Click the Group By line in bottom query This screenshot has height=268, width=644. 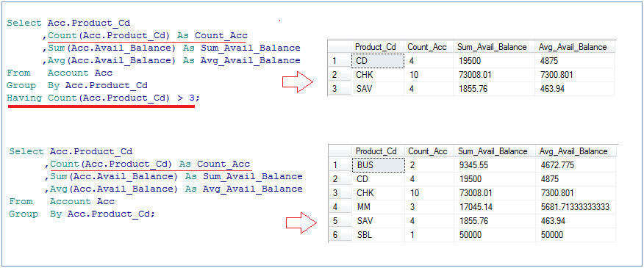[x=82, y=214]
